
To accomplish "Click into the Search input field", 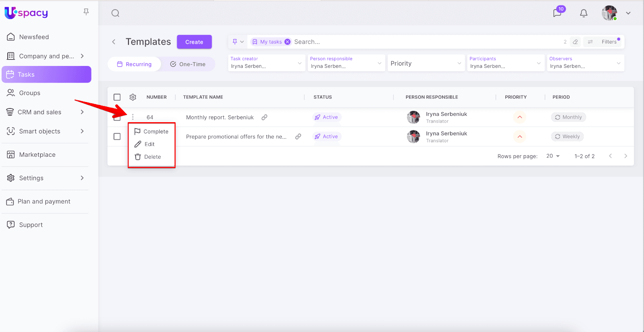I will pos(402,42).
